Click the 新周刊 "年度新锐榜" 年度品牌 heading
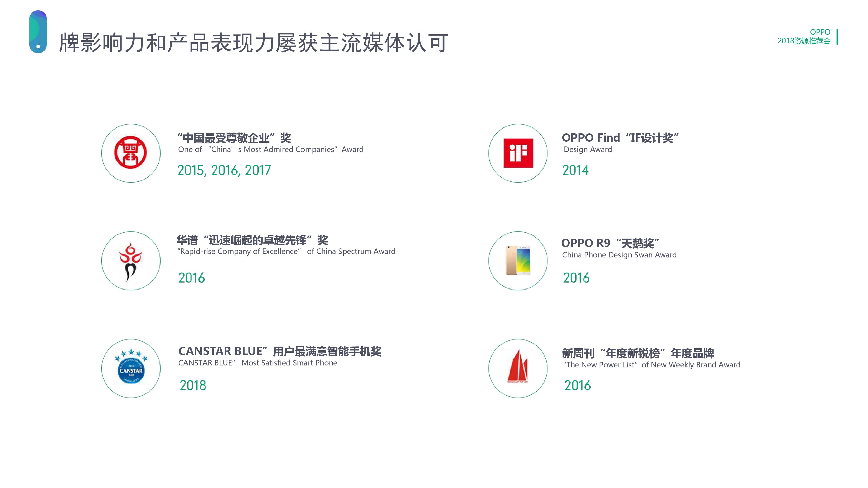Image resolution: width=868 pixels, height=488 pixels. pos(638,353)
